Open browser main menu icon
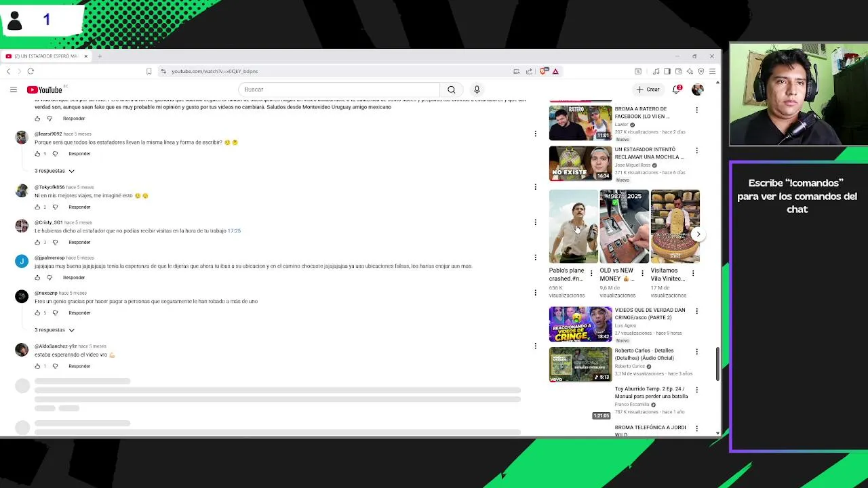Screen dimensions: 868x488 tap(712, 71)
